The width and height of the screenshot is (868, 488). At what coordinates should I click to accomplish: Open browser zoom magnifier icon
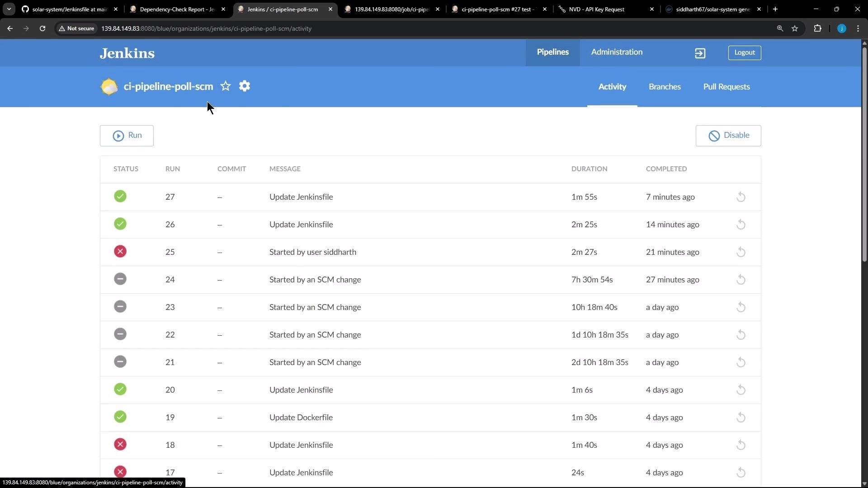coord(780,28)
